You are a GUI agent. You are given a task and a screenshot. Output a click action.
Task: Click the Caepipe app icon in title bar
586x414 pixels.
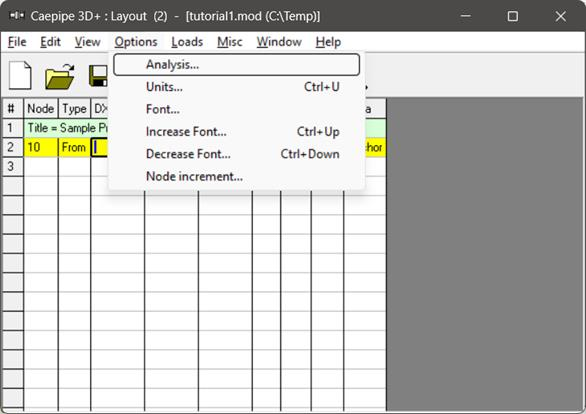click(17, 16)
